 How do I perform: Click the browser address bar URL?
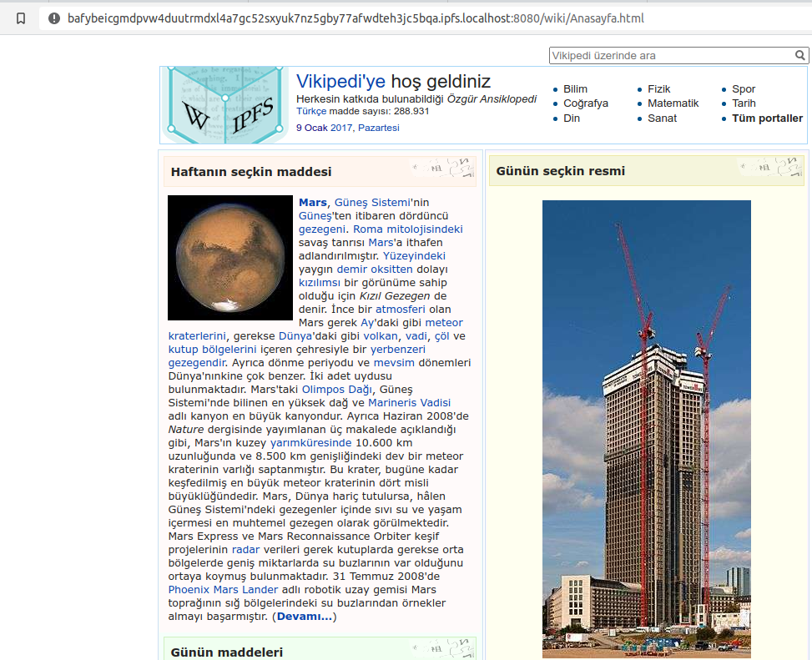(x=356, y=18)
